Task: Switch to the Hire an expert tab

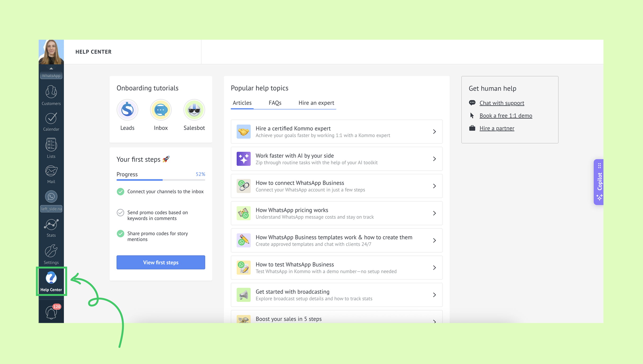Action: click(x=316, y=103)
